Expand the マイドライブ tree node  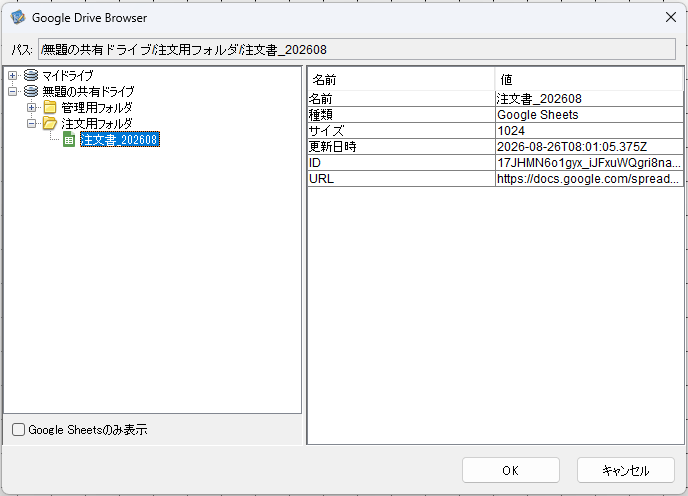[12, 75]
